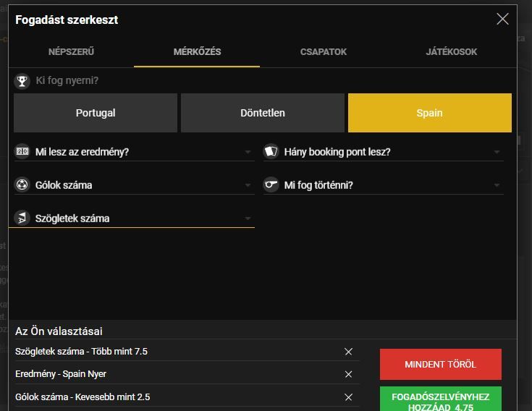
Task: Click FOGADÓSZELVÉNYHEZ HOZZÁAD 4.75 button
Action: point(440,399)
